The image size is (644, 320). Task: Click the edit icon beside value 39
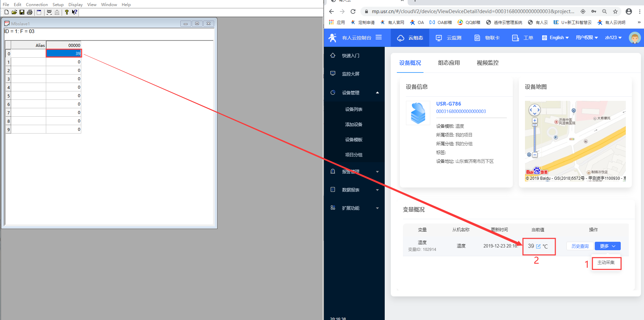538,246
